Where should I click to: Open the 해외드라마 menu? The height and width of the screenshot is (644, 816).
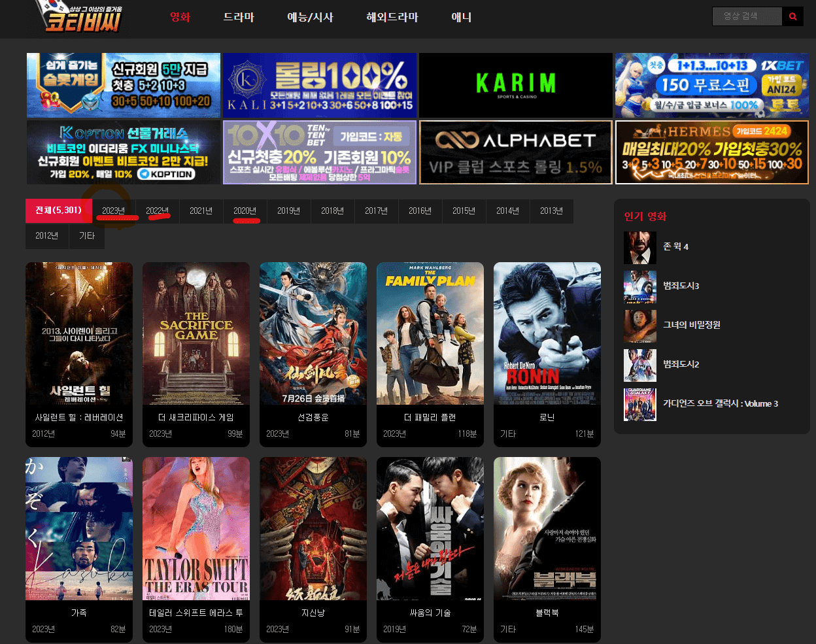(x=392, y=17)
